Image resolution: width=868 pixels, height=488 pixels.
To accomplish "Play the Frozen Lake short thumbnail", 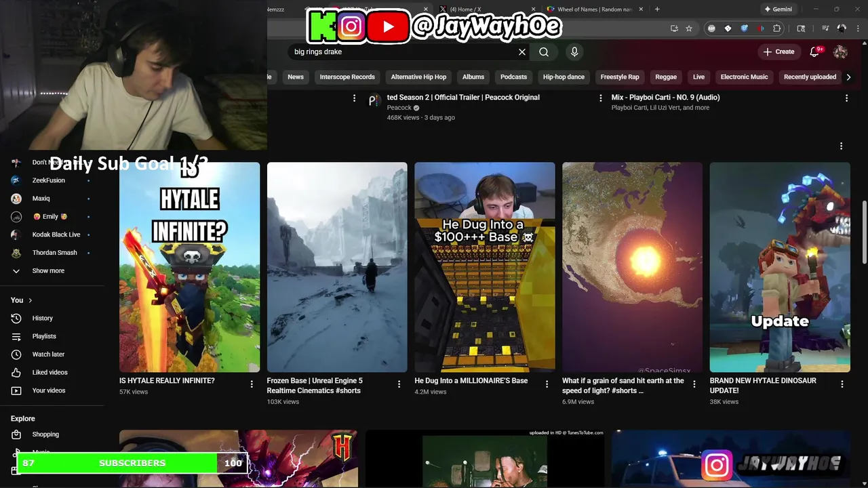I will 337,267.
